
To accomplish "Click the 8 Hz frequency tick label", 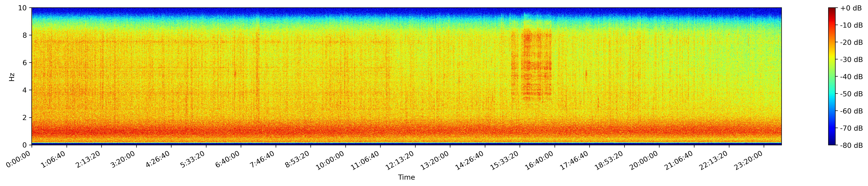I will [25, 35].
